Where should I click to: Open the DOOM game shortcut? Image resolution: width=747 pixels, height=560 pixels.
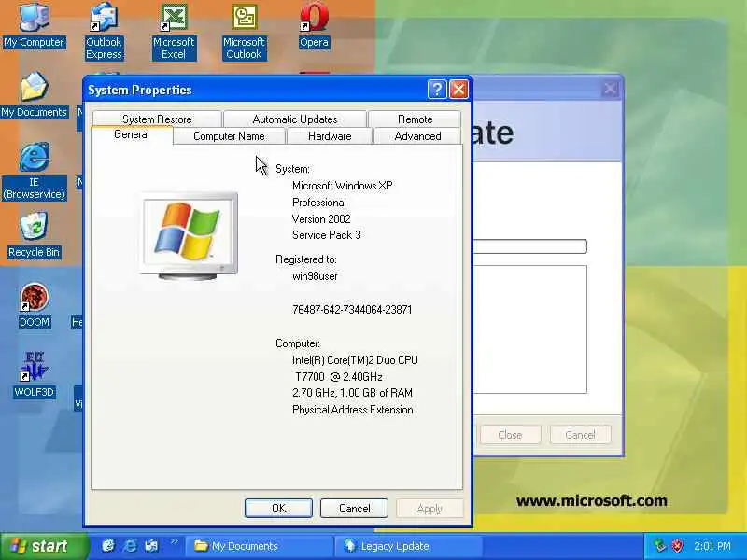[x=34, y=305]
